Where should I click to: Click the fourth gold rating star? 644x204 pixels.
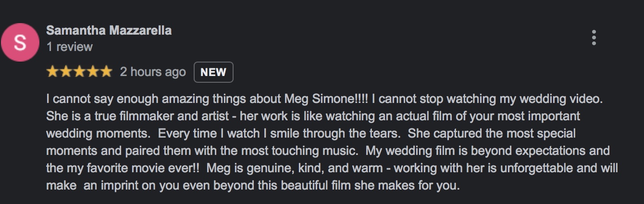pos(93,72)
